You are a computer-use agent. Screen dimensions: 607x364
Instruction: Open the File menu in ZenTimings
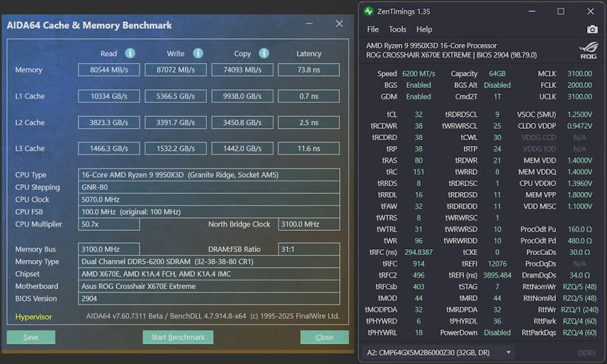(373, 30)
